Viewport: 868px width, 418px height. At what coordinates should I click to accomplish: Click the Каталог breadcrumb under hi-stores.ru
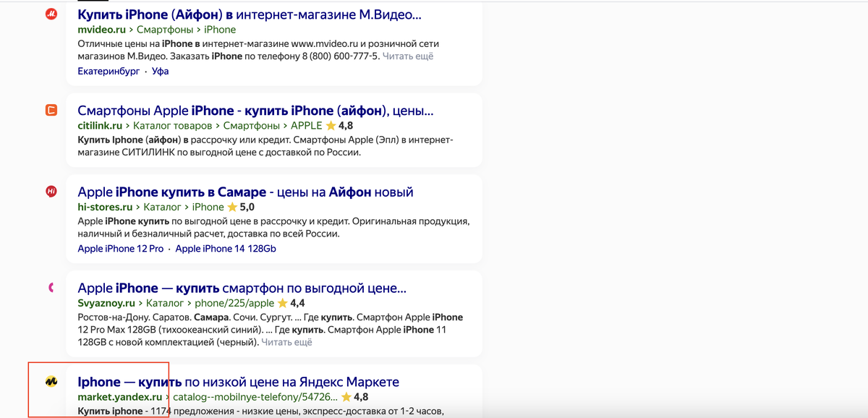click(x=161, y=207)
